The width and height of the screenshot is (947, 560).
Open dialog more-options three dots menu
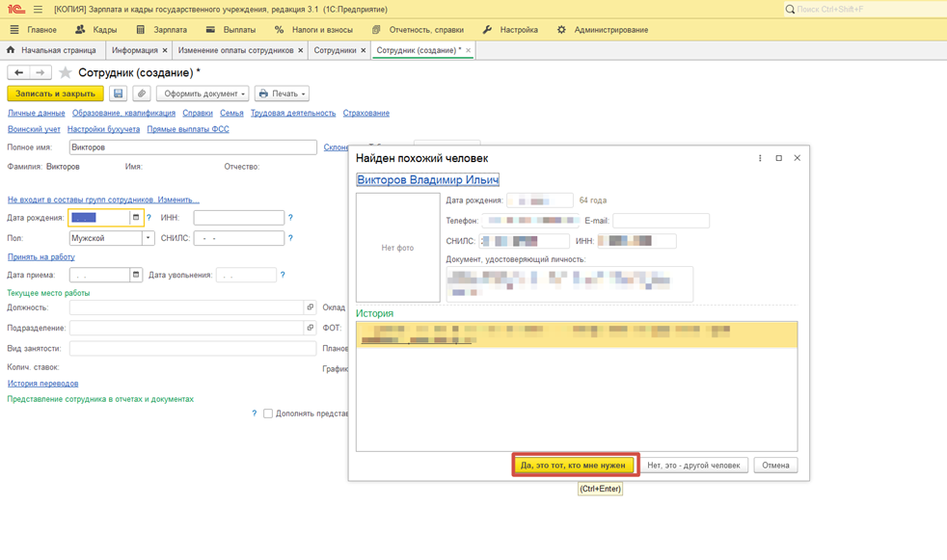tap(760, 158)
